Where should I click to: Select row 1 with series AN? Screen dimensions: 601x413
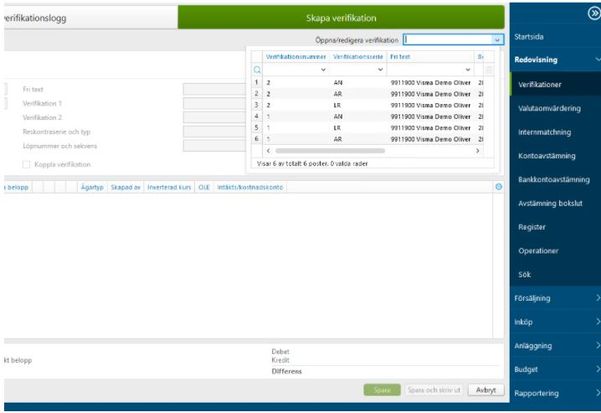pyautogui.click(x=367, y=82)
